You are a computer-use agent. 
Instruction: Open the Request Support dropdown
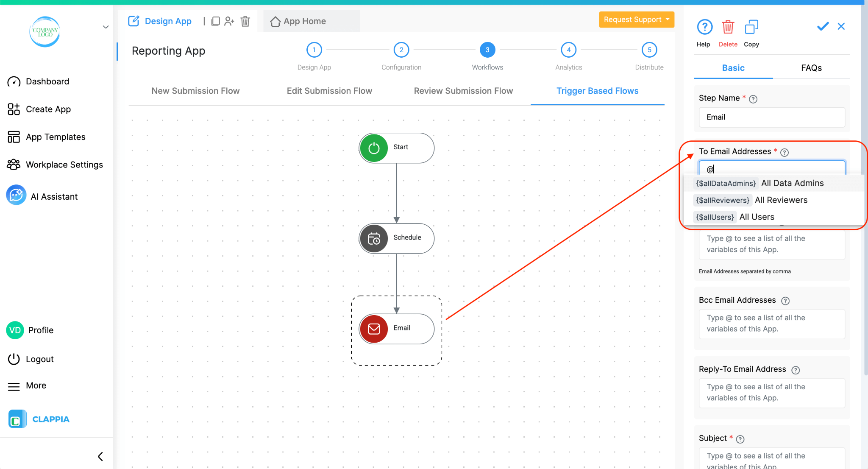coord(636,20)
